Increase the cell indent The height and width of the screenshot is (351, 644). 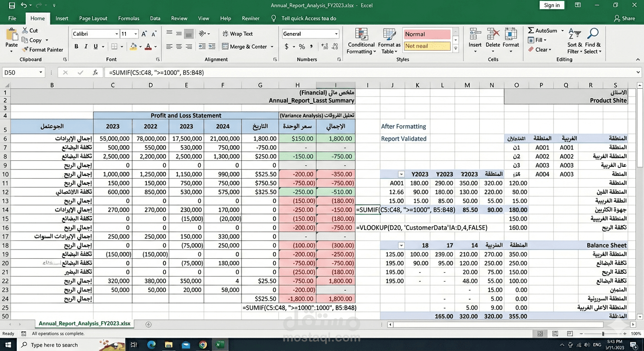(x=212, y=47)
